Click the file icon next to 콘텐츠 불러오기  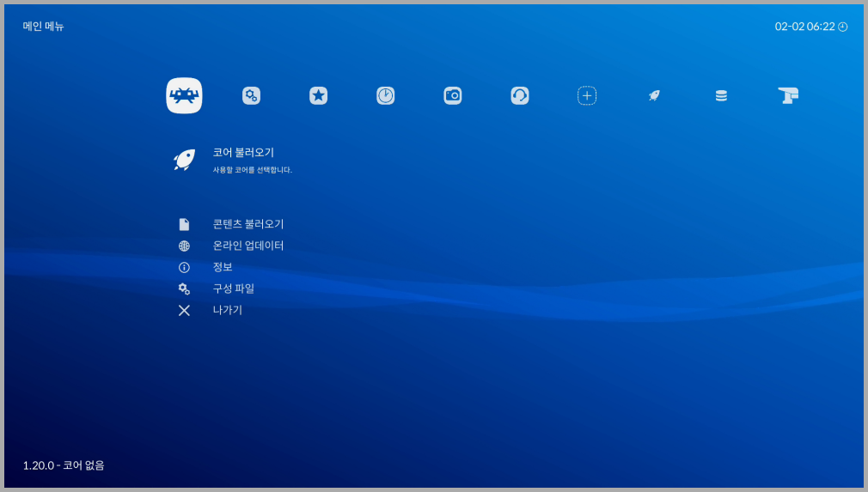(184, 224)
